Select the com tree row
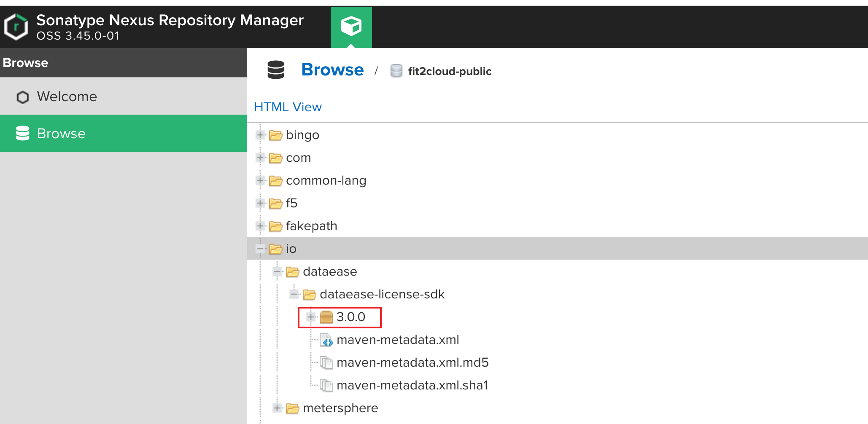Viewport: 868px width, 424px height. coord(558,158)
